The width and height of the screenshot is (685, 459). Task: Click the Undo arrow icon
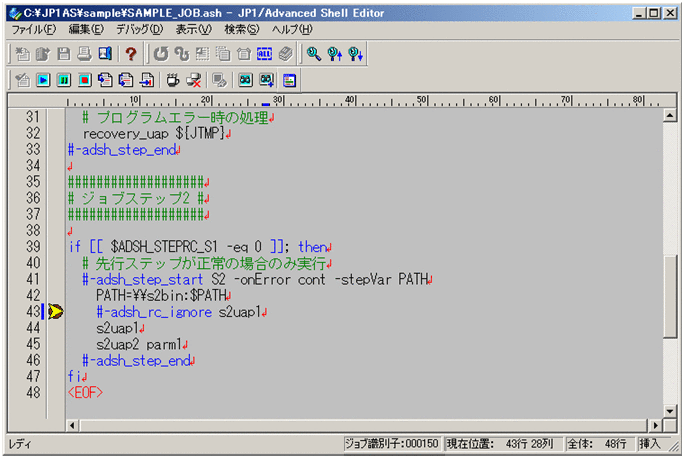[x=160, y=54]
